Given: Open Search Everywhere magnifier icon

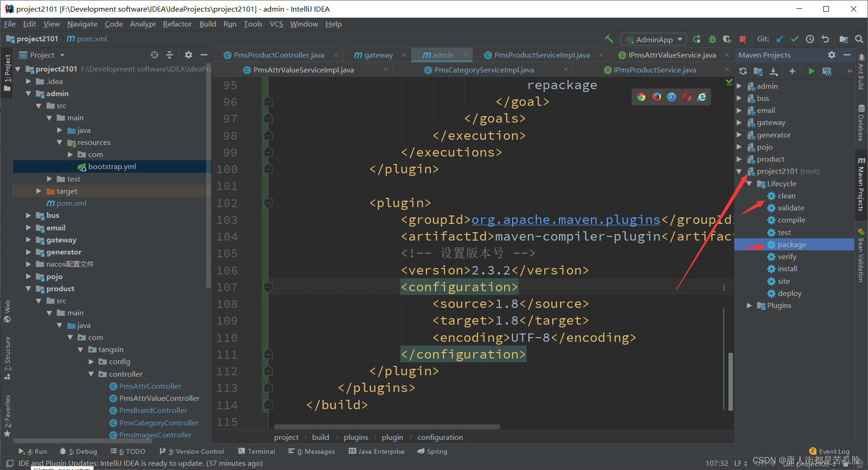Looking at the screenshot, I should click(x=859, y=39).
